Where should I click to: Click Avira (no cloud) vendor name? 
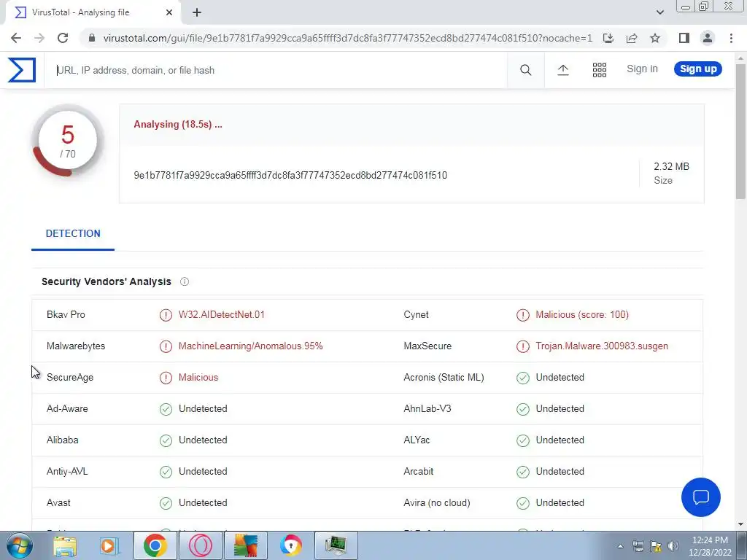coord(436,503)
